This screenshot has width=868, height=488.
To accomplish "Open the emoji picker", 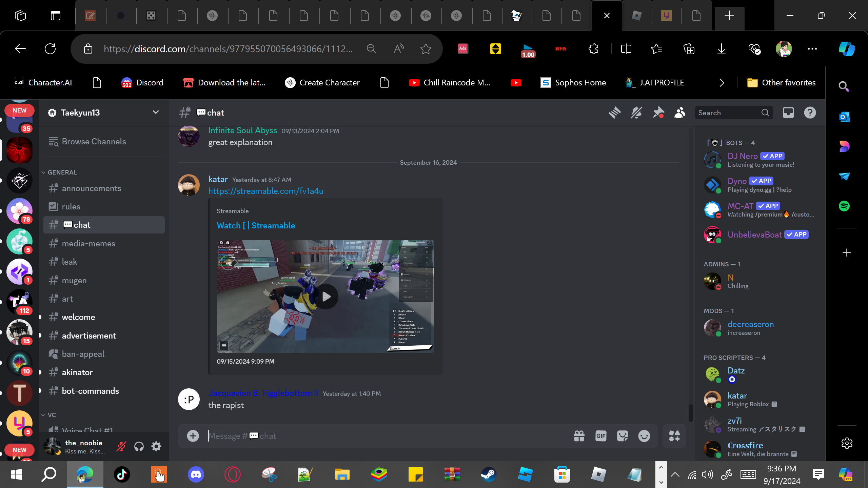I will 644,436.
